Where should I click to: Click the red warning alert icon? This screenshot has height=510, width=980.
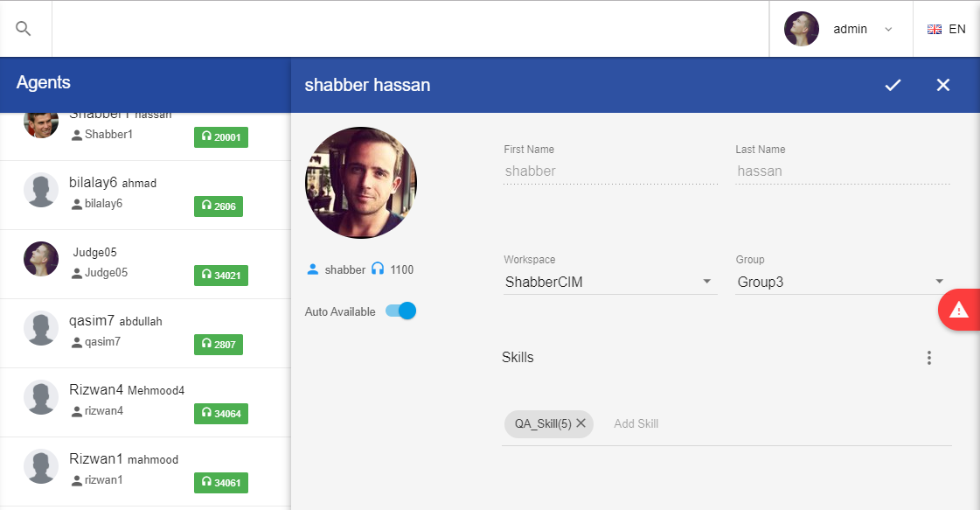[959, 310]
